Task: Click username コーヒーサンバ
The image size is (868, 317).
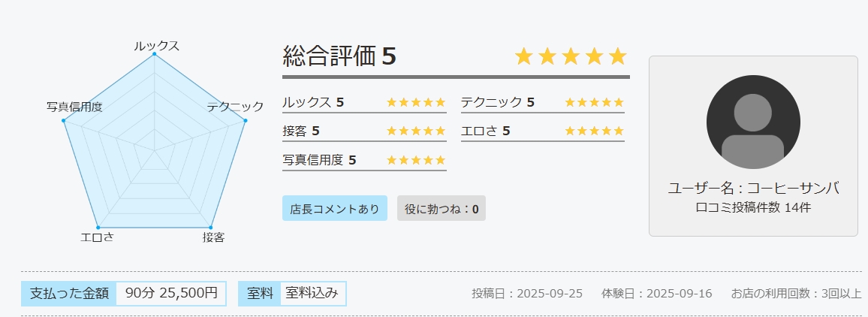Action: (x=753, y=189)
